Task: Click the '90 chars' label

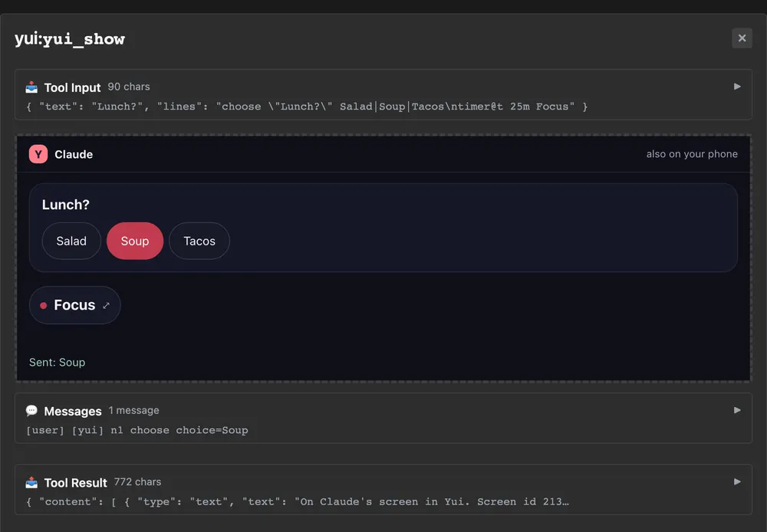Action: point(129,87)
